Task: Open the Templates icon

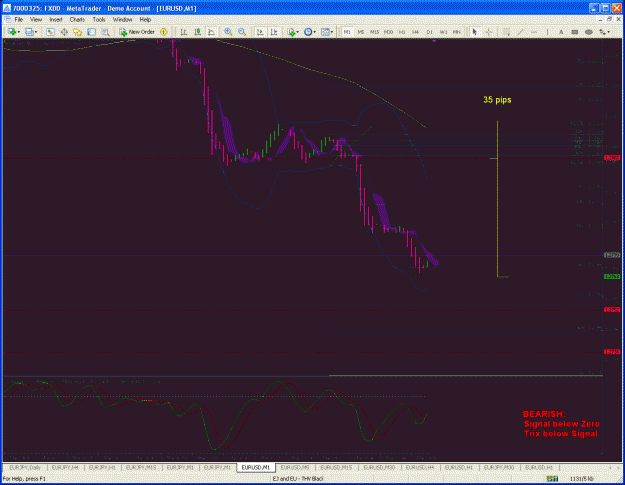Action: coord(325,32)
